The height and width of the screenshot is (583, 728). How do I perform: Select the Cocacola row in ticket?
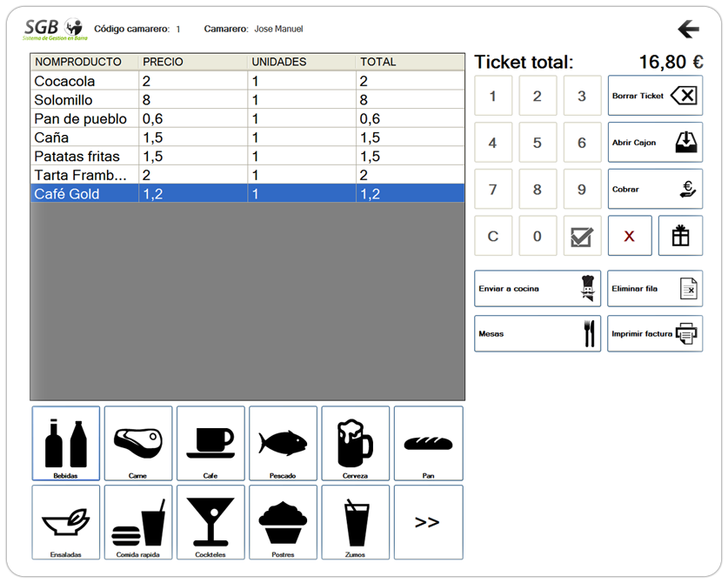coord(248,81)
